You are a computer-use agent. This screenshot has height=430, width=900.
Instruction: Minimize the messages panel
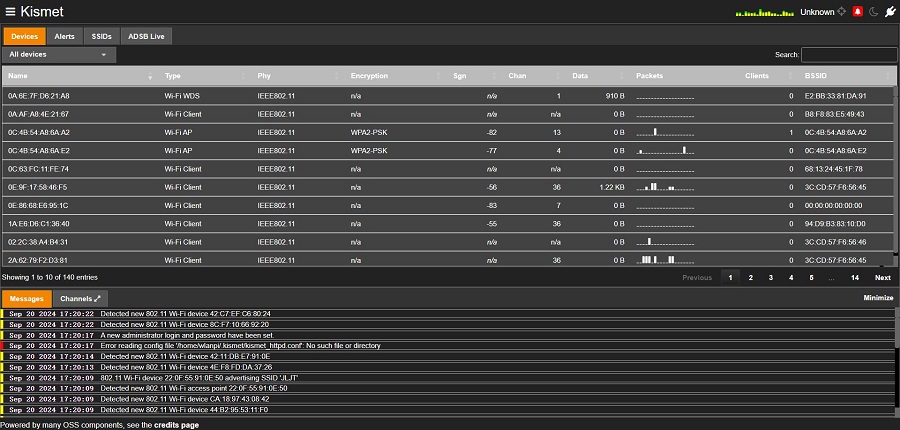tap(878, 297)
